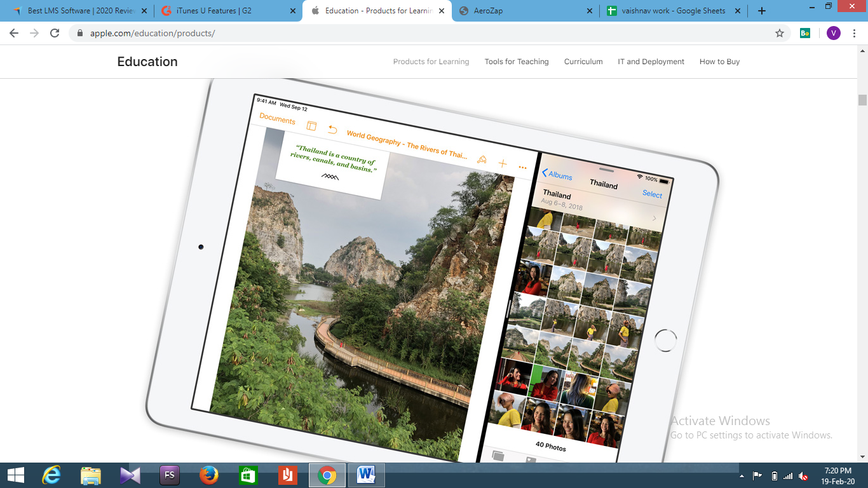Switch to Word from the taskbar
868x488 pixels.
tap(367, 475)
